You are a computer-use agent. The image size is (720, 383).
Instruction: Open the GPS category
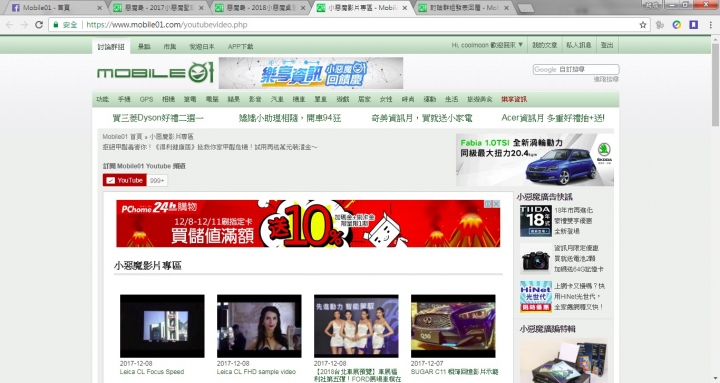pyautogui.click(x=146, y=99)
